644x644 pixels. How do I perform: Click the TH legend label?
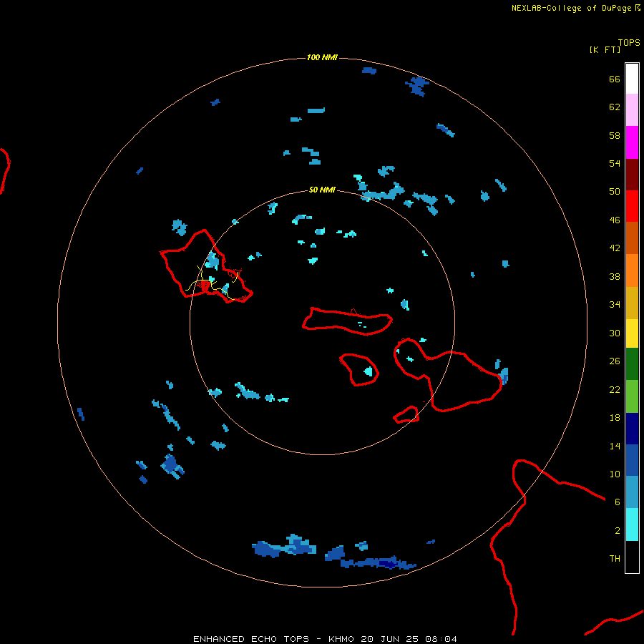(615, 558)
